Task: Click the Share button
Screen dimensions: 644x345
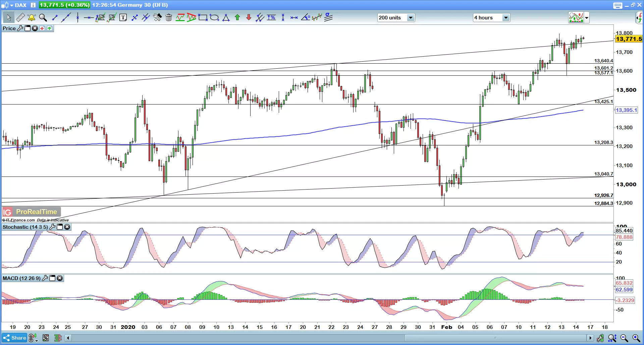Action: tap(14, 338)
